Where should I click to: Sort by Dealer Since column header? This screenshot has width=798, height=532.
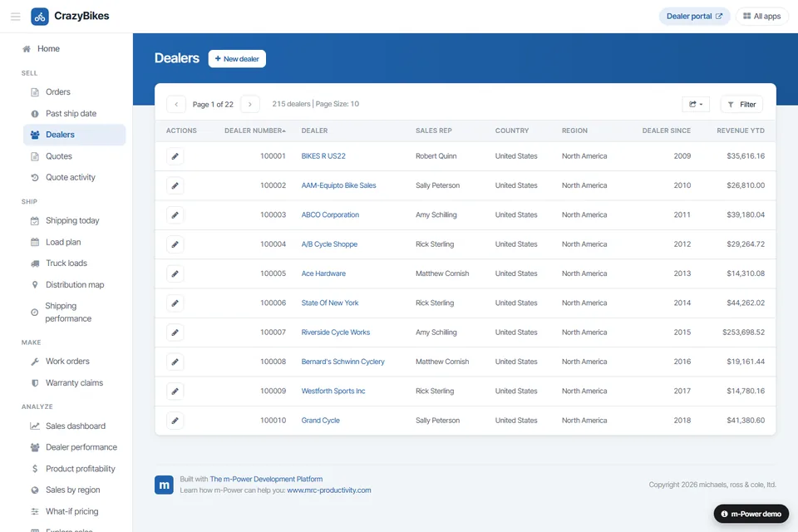666,131
